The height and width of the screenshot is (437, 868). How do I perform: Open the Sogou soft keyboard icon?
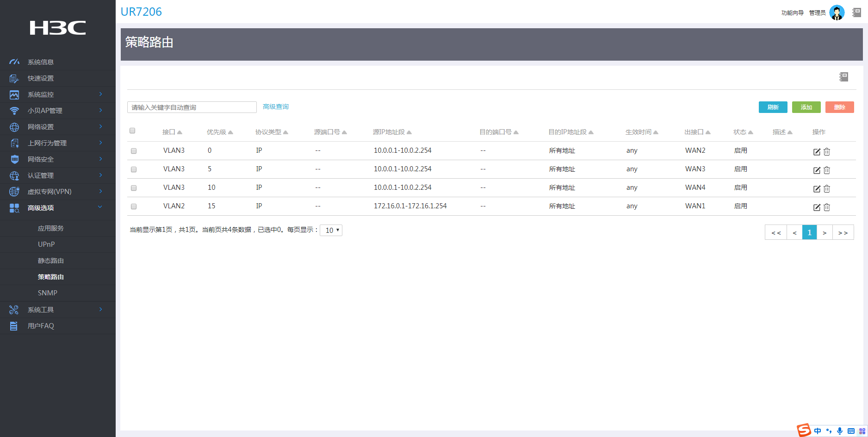[x=851, y=431]
